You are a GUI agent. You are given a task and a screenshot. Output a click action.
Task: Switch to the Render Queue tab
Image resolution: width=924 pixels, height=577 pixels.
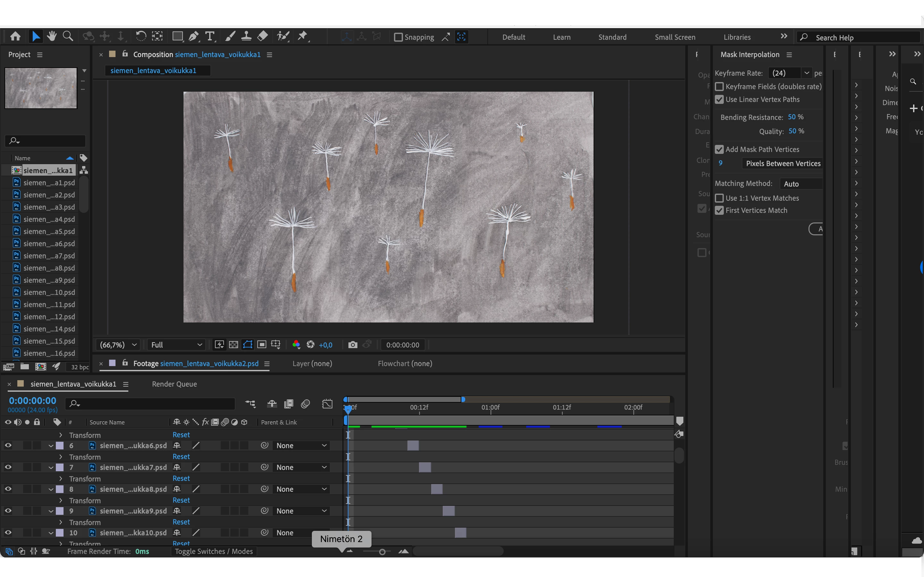click(x=174, y=384)
